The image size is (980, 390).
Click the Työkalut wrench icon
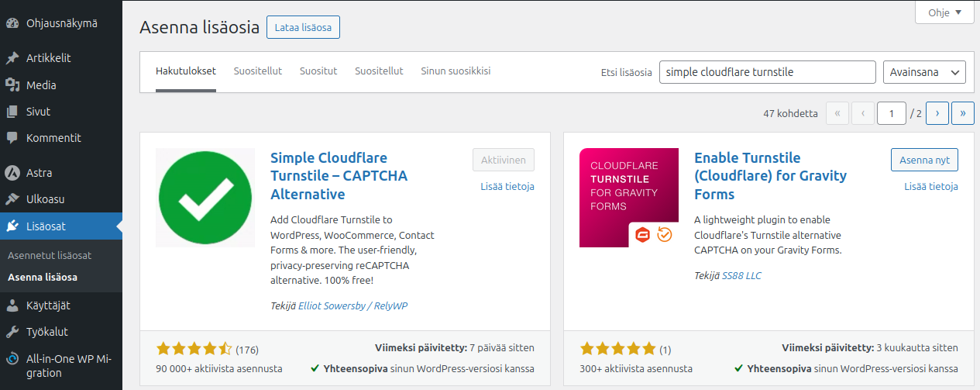tap(12, 332)
